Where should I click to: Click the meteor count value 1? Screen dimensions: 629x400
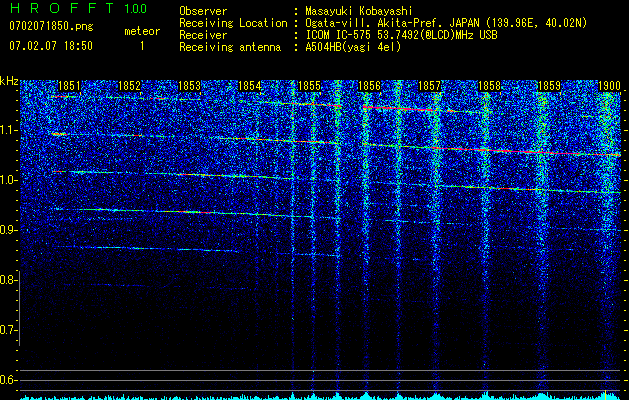[x=142, y=46]
